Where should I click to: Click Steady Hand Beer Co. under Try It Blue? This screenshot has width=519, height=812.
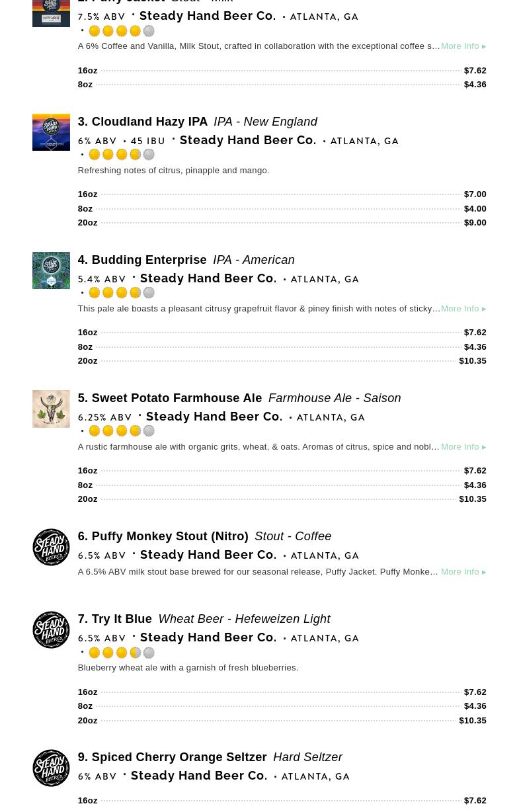click(x=208, y=637)
